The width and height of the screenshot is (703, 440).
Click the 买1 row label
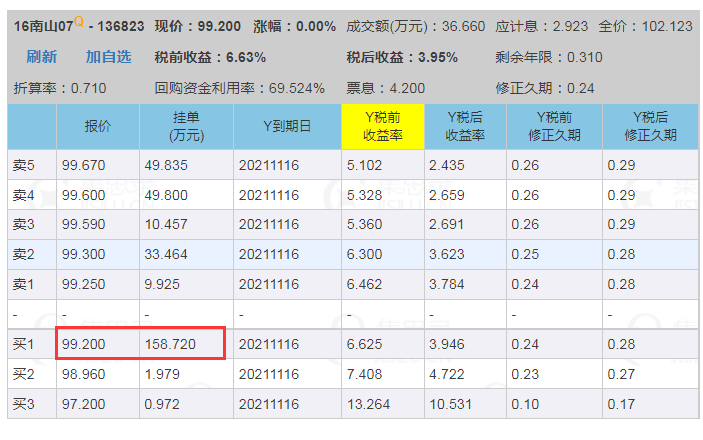(x=23, y=344)
